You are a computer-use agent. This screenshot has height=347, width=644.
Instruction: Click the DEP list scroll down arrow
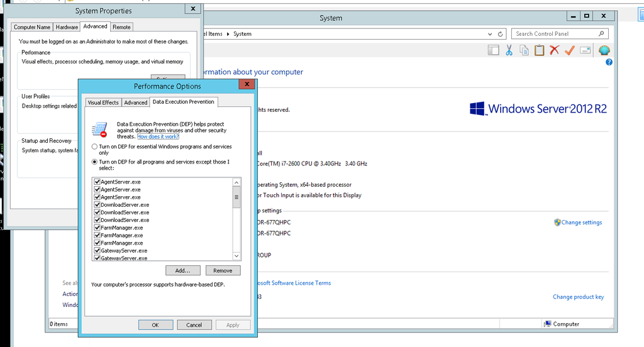point(236,256)
